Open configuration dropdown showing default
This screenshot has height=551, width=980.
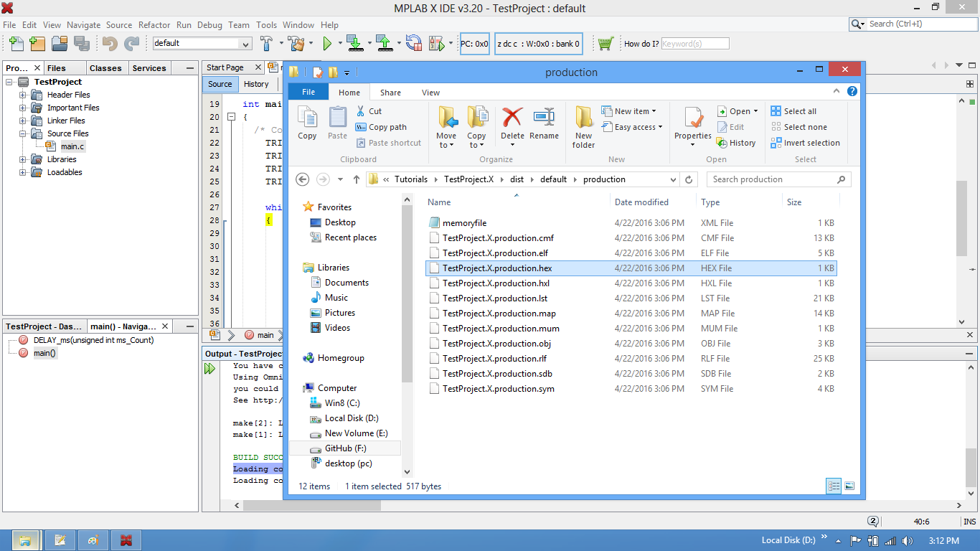pyautogui.click(x=246, y=44)
